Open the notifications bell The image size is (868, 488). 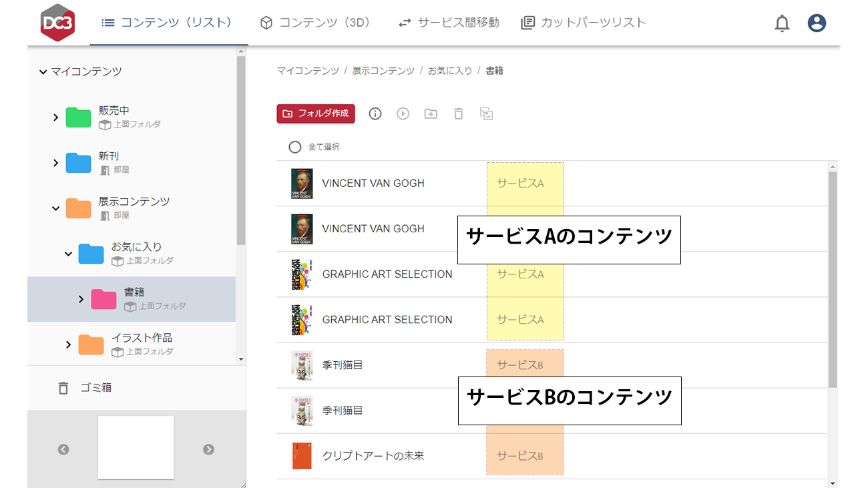(782, 23)
